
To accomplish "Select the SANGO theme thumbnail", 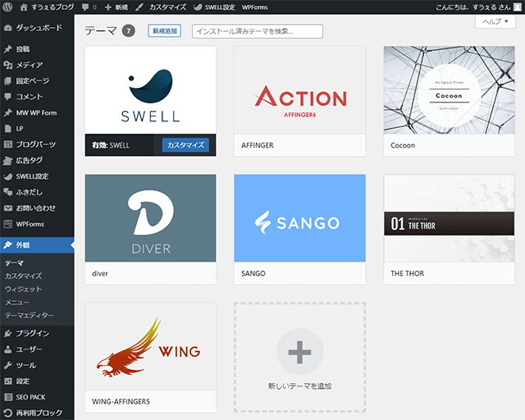I will click(299, 218).
